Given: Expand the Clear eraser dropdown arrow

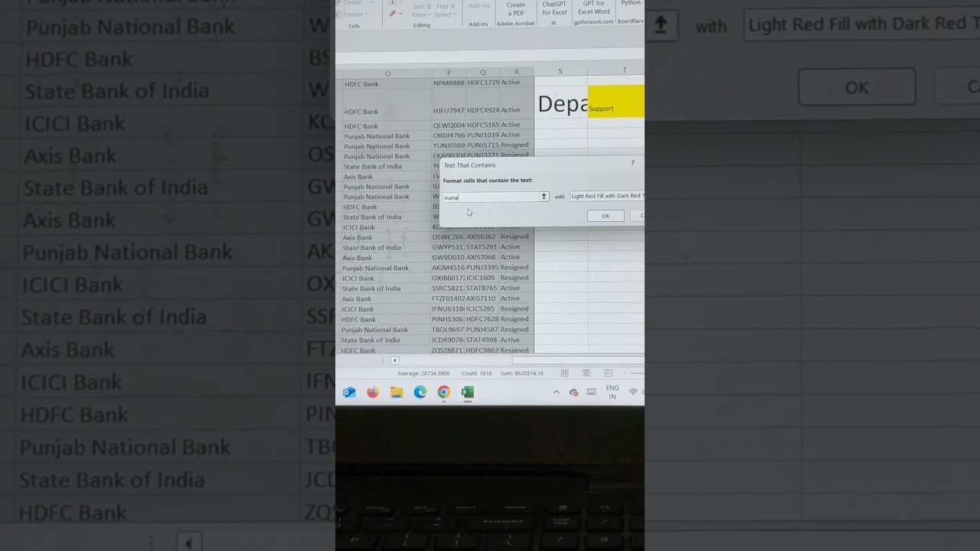Looking at the screenshot, I should (400, 14).
